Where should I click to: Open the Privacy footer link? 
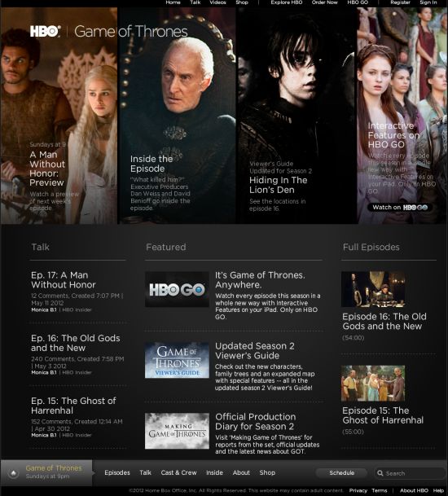[x=358, y=490]
